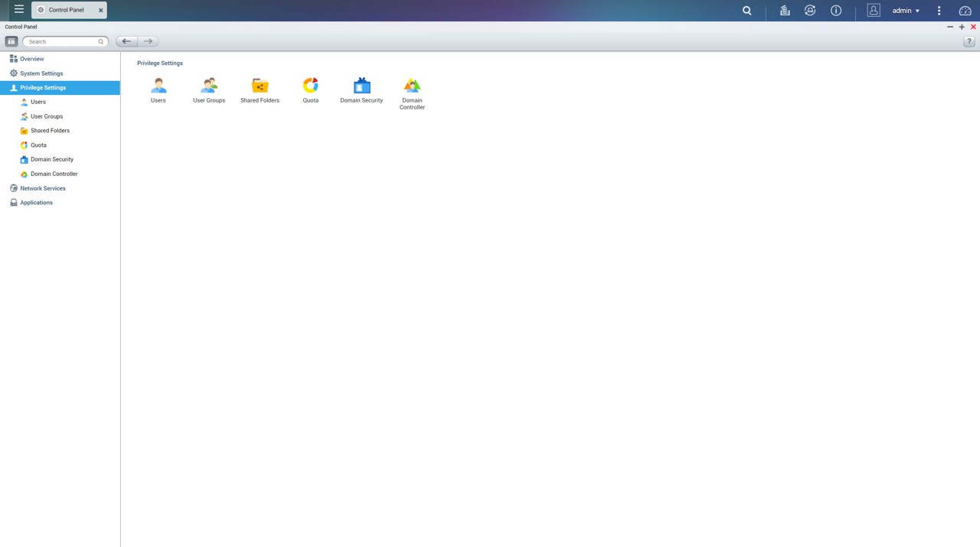Toggle the control panel view mode icon

11,41
